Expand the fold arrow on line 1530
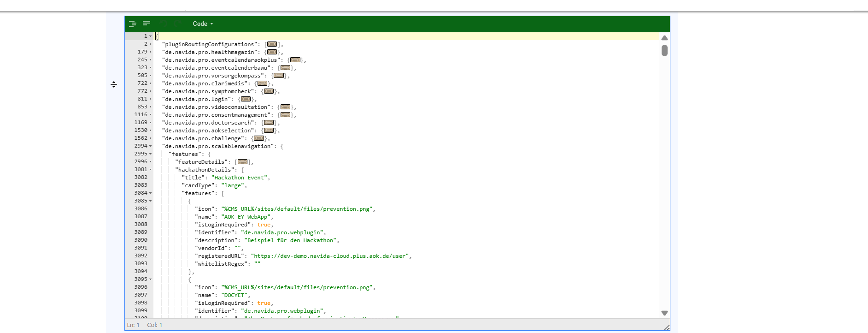 pos(150,131)
